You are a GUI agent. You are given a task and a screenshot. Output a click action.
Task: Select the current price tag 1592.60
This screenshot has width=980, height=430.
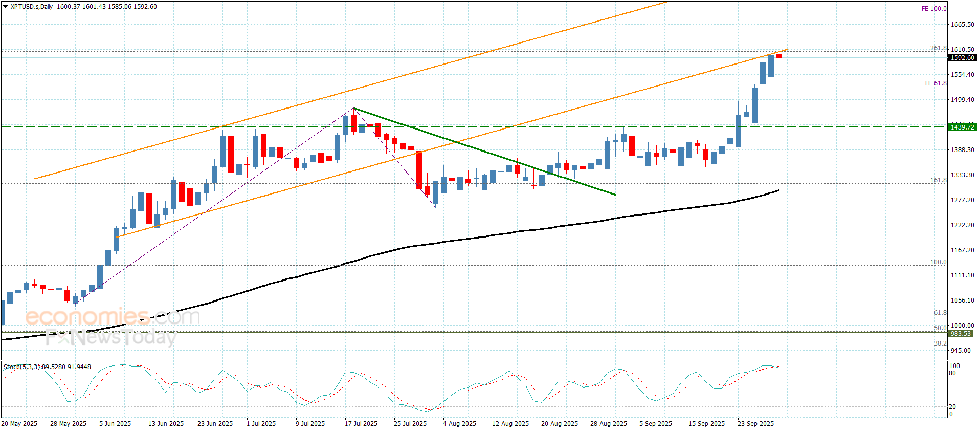tap(962, 58)
